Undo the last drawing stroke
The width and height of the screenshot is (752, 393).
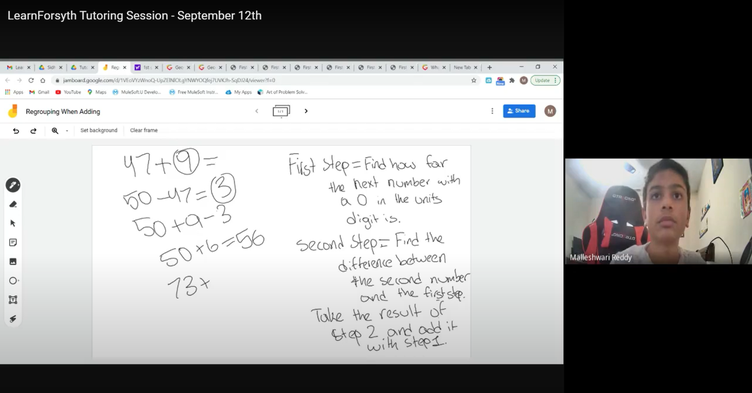(x=16, y=131)
